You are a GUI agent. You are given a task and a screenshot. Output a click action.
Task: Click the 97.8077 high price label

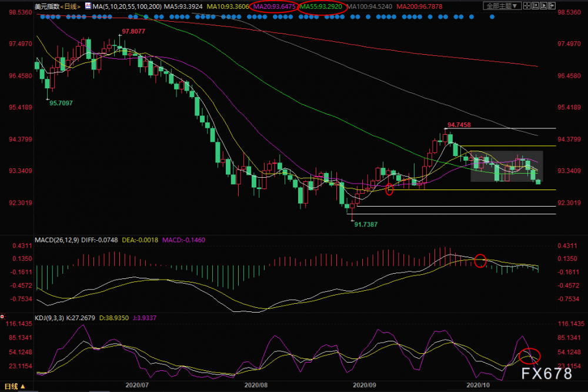pos(133,32)
